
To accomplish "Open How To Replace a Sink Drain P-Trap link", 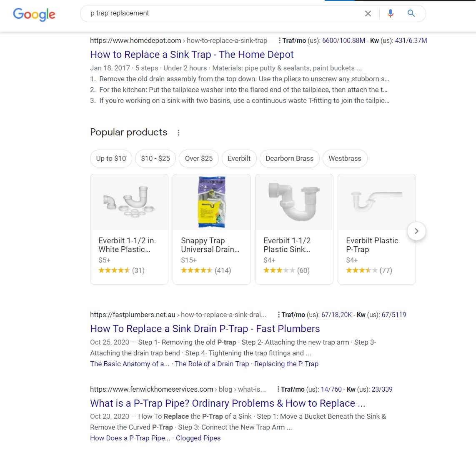I will click(205, 329).
